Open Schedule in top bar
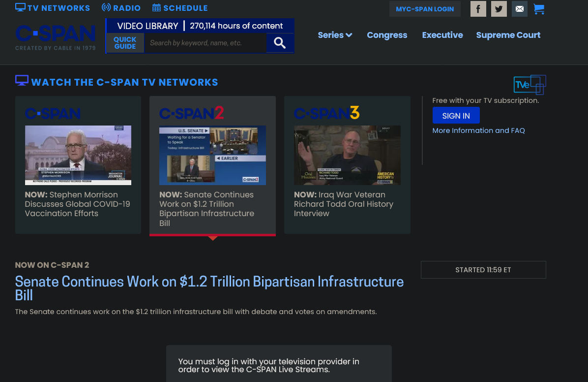588x382 pixels. [180, 8]
